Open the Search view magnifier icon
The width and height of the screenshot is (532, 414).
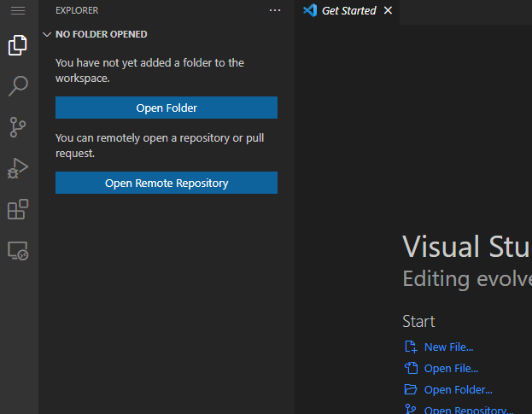[18, 86]
